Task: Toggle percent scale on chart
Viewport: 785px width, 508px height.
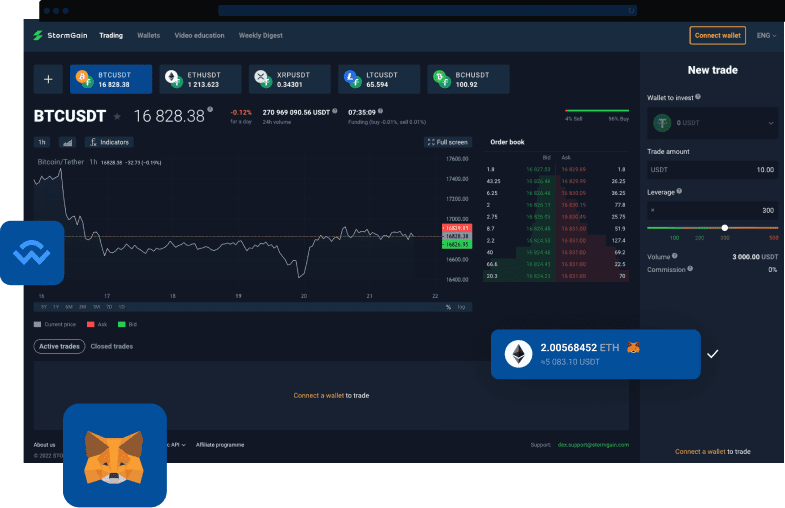Action: pyautogui.click(x=448, y=307)
